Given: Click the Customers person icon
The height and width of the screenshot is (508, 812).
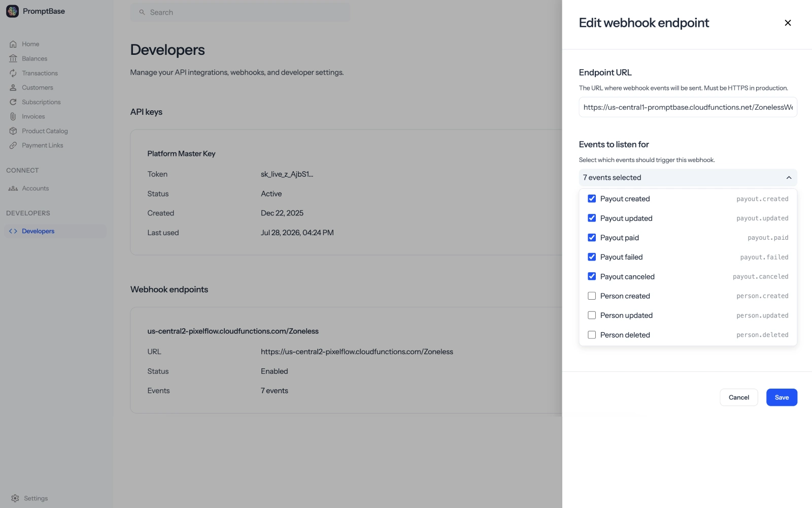Looking at the screenshot, I should [13, 87].
